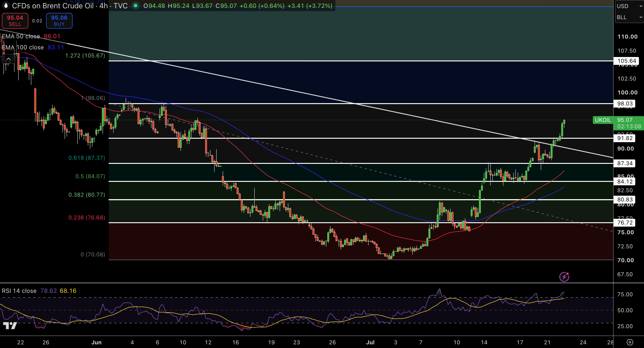The image size is (644, 348).
Task: Click the 1.272 (105.67) Fibonacci label
Action: pyautogui.click(x=85, y=56)
